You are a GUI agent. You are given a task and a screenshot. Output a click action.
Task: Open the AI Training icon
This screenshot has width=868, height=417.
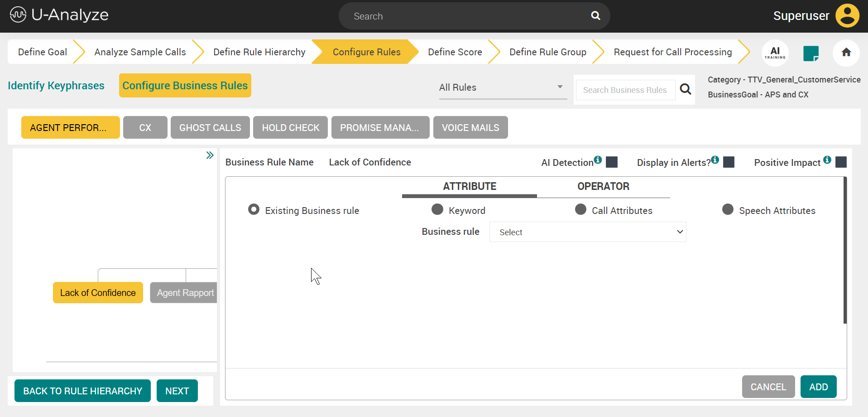[x=775, y=53]
